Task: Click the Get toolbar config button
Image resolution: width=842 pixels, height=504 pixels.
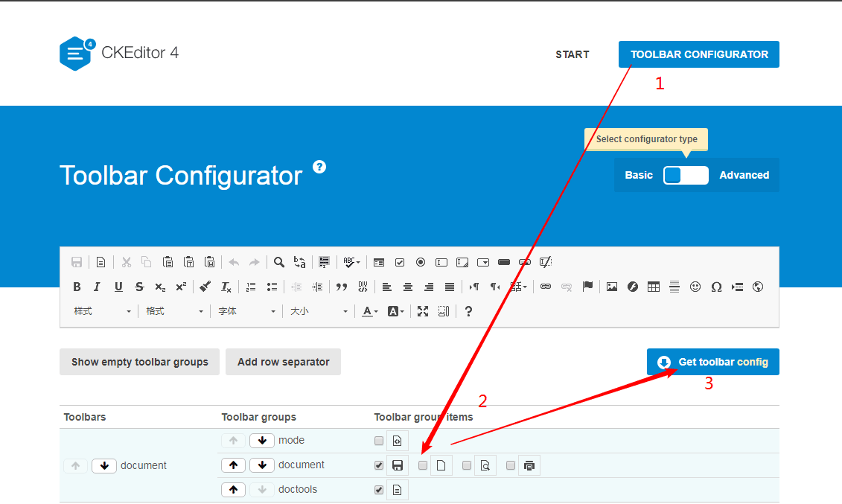Action: 712,362
